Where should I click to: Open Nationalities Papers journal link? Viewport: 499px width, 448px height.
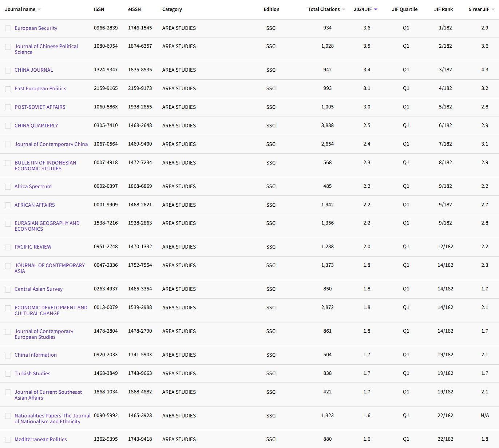pos(52,419)
